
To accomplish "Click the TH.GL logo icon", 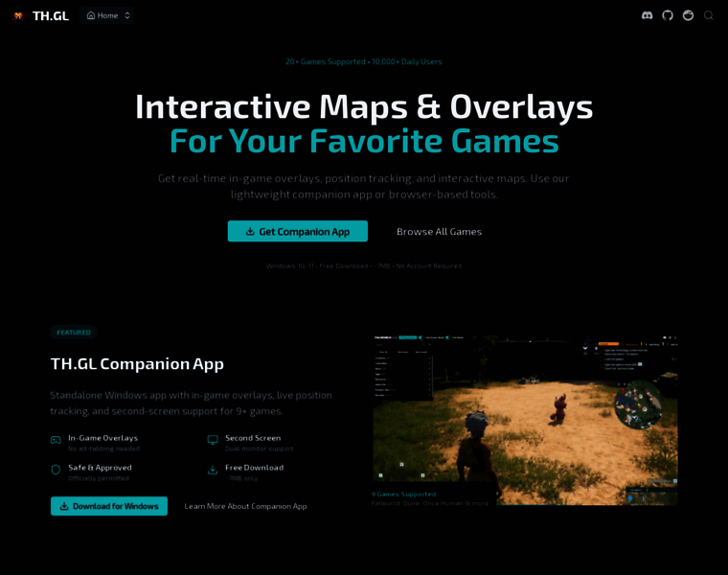I will click(x=18, y=15).
